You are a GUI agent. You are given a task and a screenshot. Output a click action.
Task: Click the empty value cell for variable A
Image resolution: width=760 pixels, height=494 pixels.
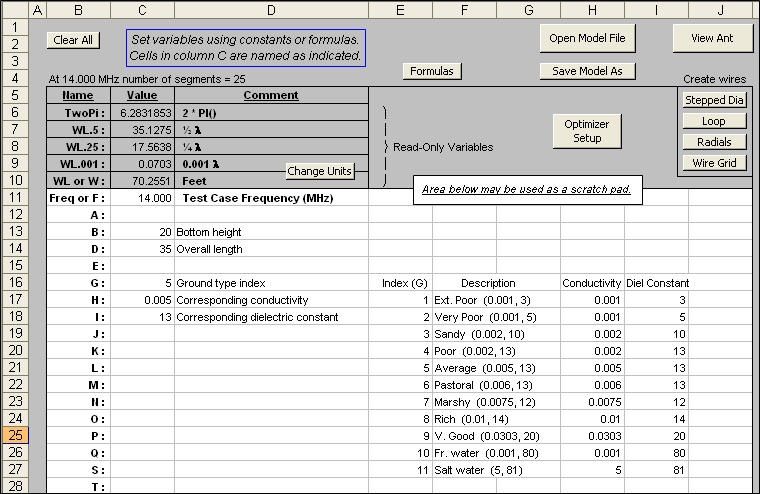point(142,215)
